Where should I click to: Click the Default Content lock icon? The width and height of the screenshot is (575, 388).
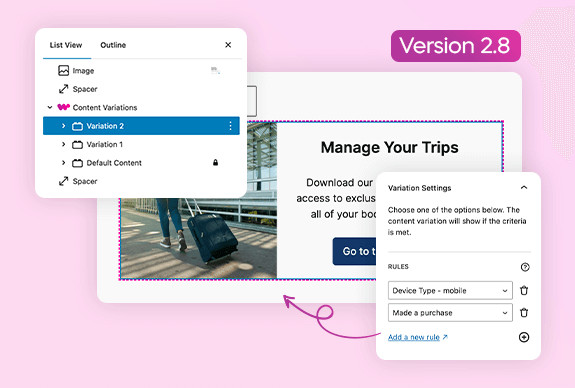[x=216, y=162]
